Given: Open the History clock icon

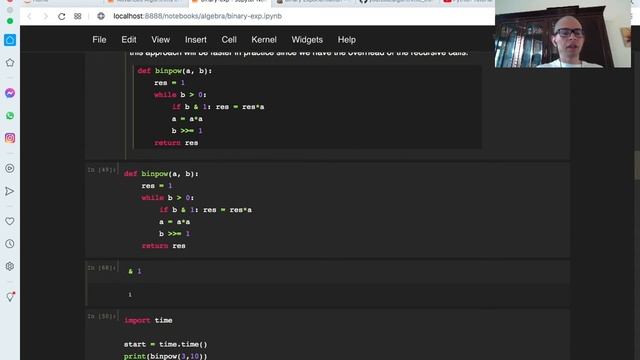Looking at the screenshot, I should (x=10, y=244).
